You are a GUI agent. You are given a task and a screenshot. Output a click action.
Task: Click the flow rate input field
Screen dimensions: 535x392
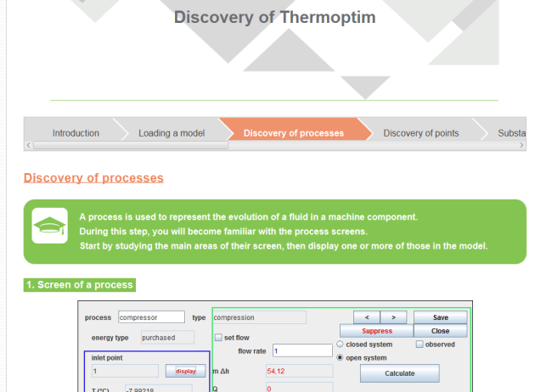click(x=302, y=350)
